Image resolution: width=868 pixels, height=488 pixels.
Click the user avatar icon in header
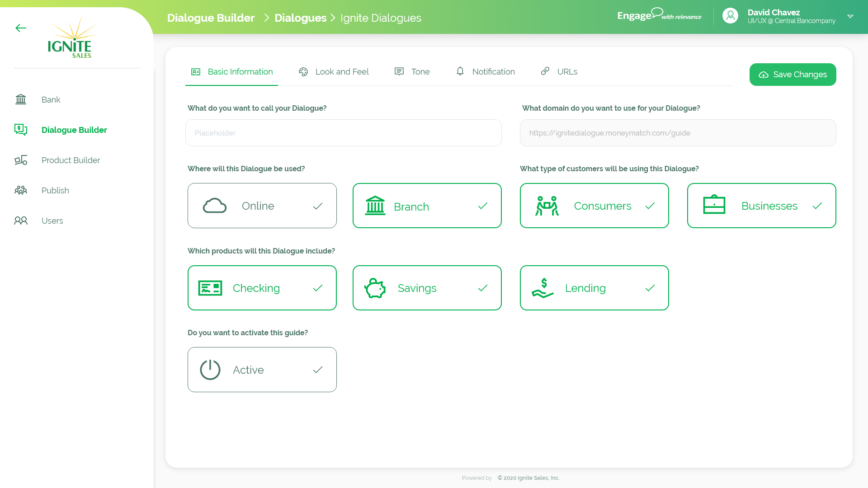[x=730, y=16]
